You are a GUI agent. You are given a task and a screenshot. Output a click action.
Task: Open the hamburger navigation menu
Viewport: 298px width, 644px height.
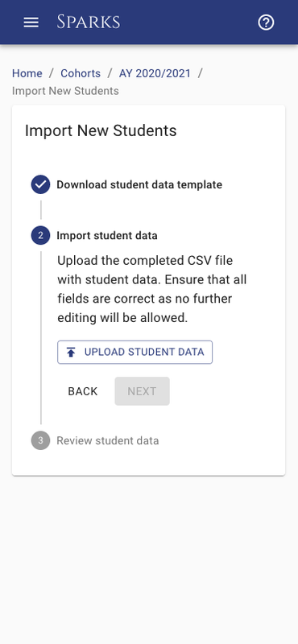31,23
